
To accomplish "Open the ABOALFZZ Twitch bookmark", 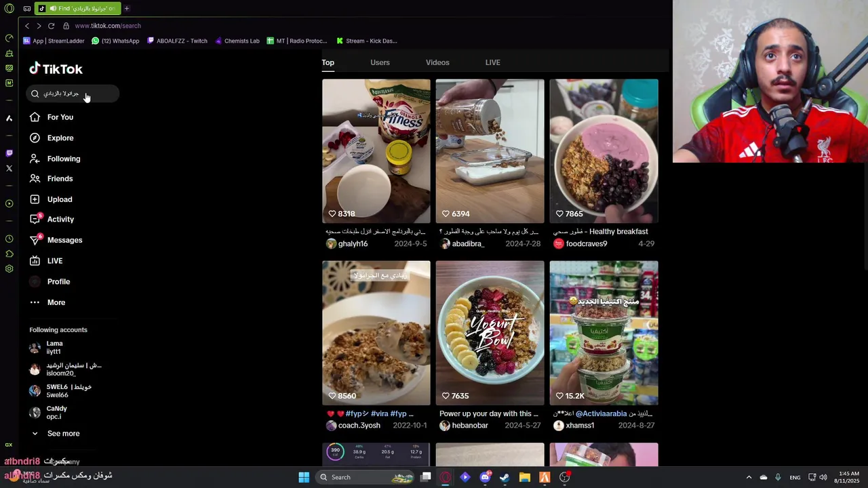I will [x=177, y=41].
